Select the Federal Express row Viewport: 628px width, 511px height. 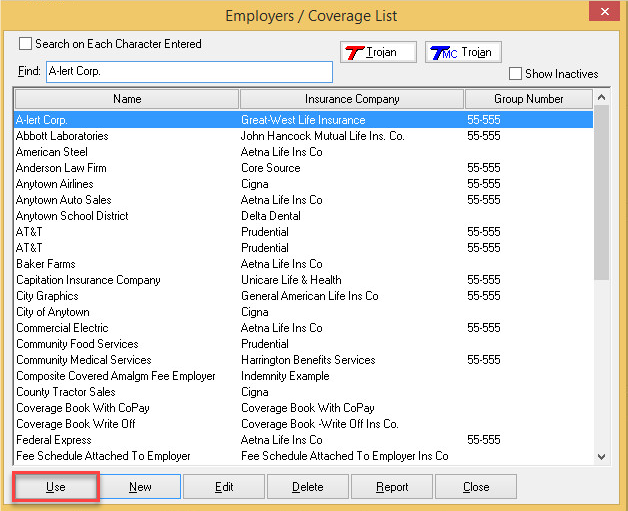pyautogui.click(x=304, y=440)
